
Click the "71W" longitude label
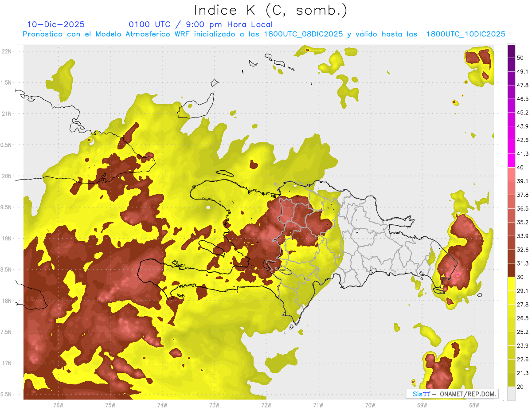(318, 405)
